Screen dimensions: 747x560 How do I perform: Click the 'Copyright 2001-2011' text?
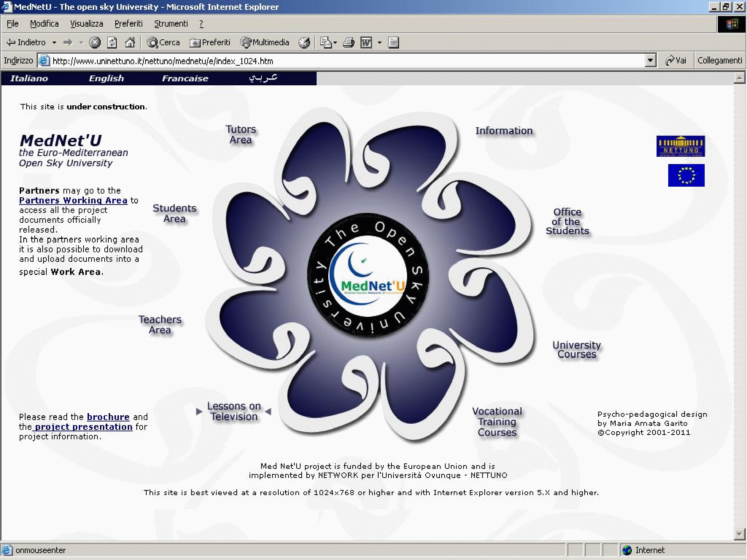tap(644, 432)
